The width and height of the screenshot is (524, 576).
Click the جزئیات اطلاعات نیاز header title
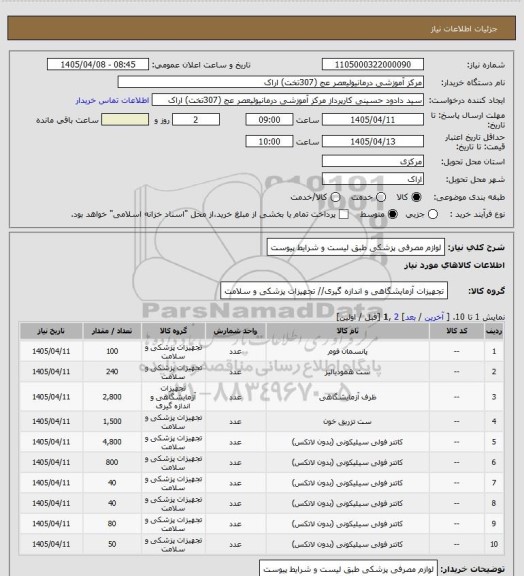click(x=464, y=29)
